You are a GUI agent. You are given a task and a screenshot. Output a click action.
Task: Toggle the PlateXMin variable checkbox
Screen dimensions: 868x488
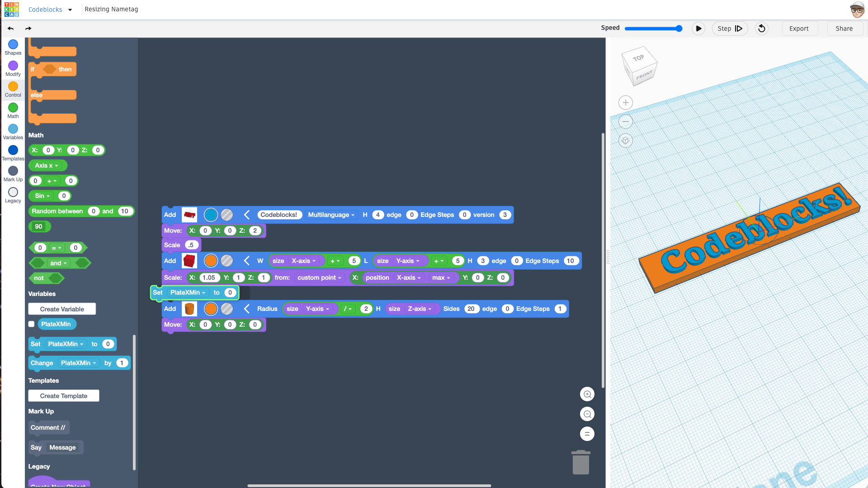click(31, 324)
